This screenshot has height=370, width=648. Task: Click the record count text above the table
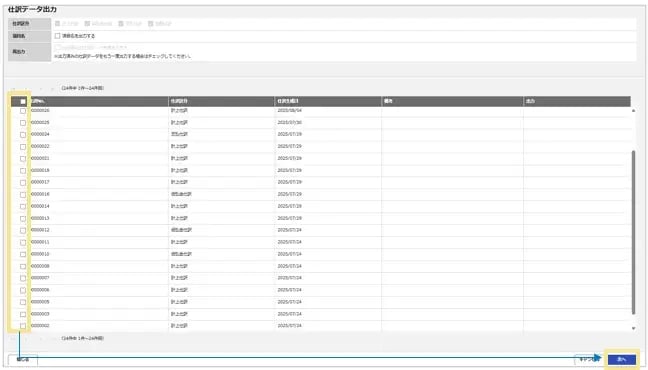click(x=83, y=88)
